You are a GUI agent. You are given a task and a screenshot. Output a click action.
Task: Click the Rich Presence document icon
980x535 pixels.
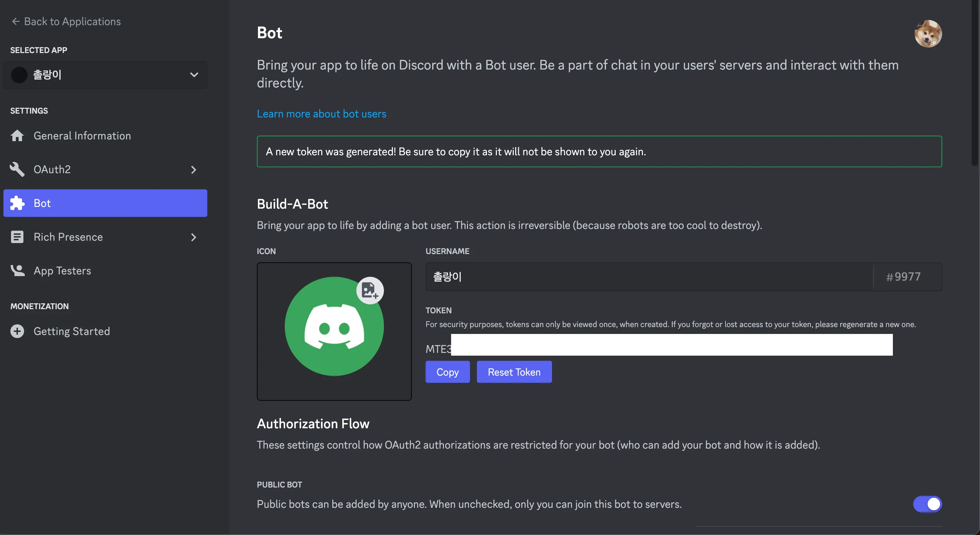tap(17, 237)
